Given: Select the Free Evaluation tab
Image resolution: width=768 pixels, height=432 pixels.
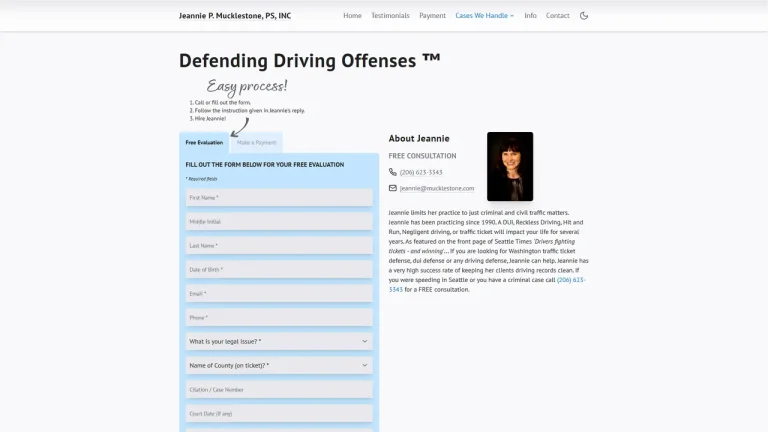Looking at the screenshot, I should coord(204,143).
